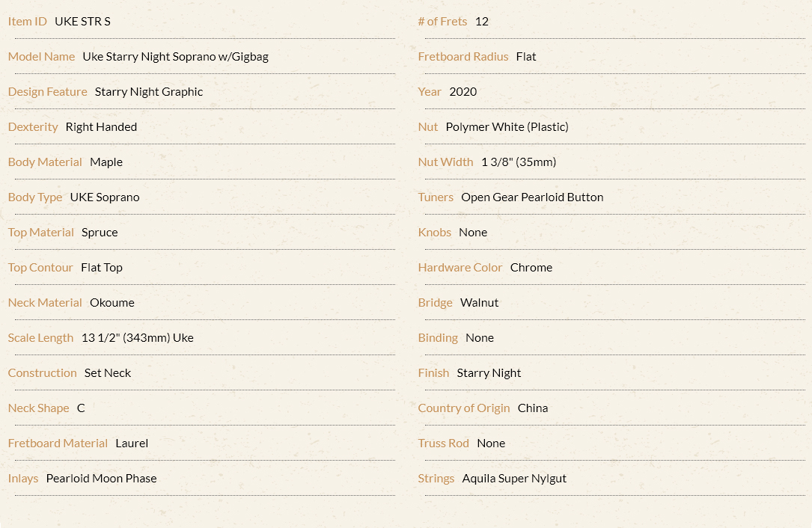Select the UKE STR S item ID value
The height and width of the screenshot is (528, 812).
tap(82, 21)
